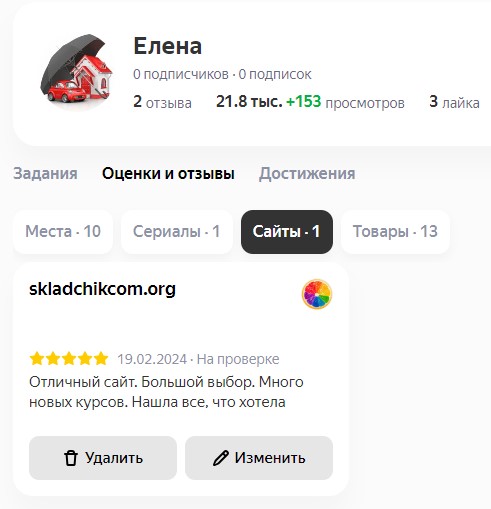Open the rainbow citrus site icon

[317, 294]
